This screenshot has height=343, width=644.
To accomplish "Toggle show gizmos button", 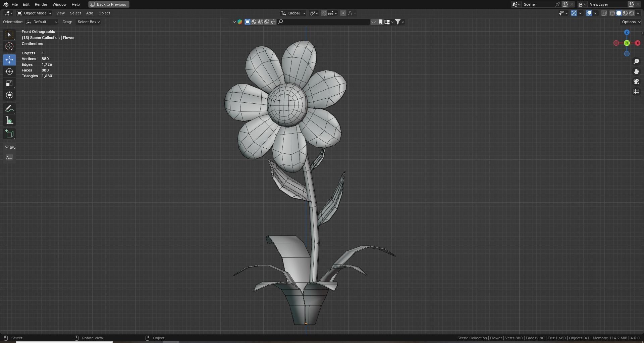I will click(x=574, y=13).
